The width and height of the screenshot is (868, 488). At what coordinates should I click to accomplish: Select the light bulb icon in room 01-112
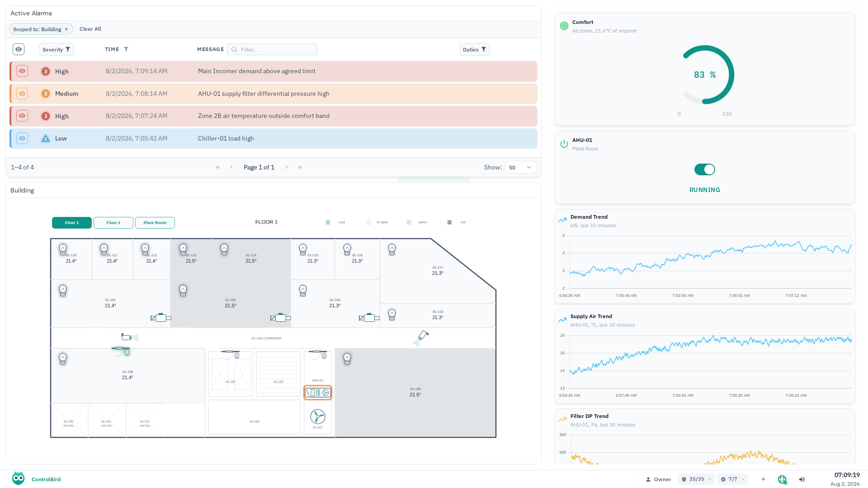tap(145, 249)
